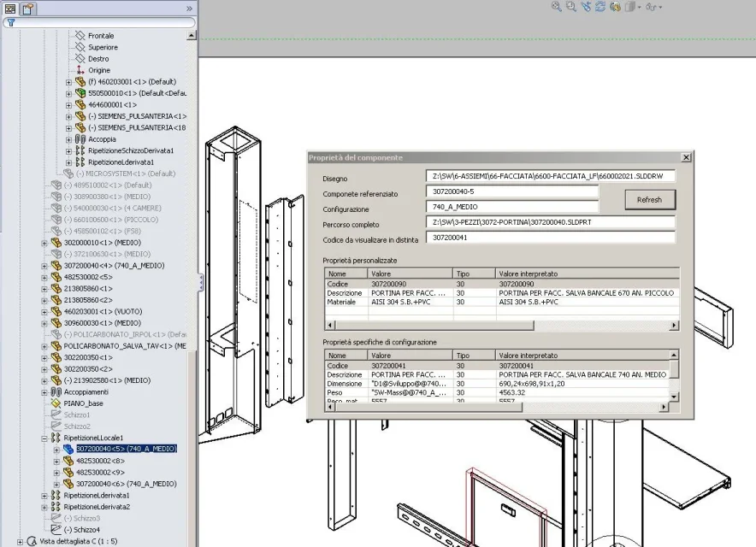Select 482530002<8> pattern instance
Screen dimensions: 756x547
[100, 461]
